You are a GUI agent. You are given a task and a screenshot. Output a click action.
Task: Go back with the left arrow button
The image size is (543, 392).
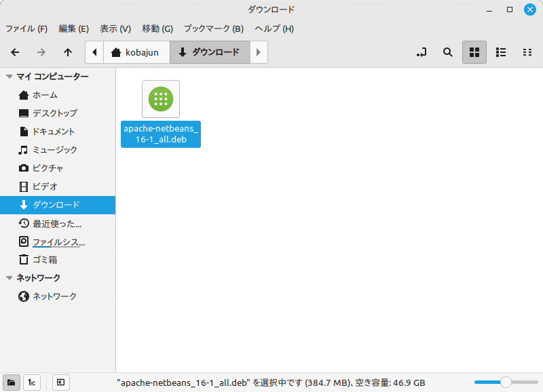15,52
